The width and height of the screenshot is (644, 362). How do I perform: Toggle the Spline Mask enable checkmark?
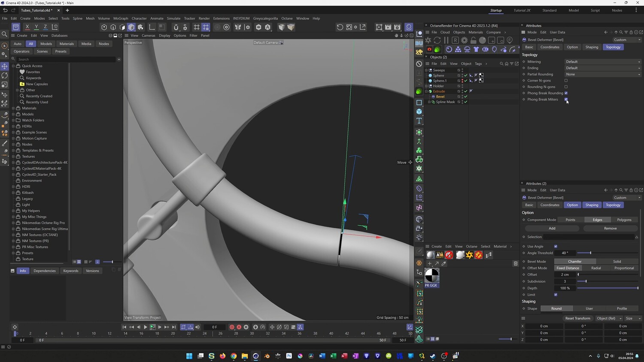tap(466, 102)
